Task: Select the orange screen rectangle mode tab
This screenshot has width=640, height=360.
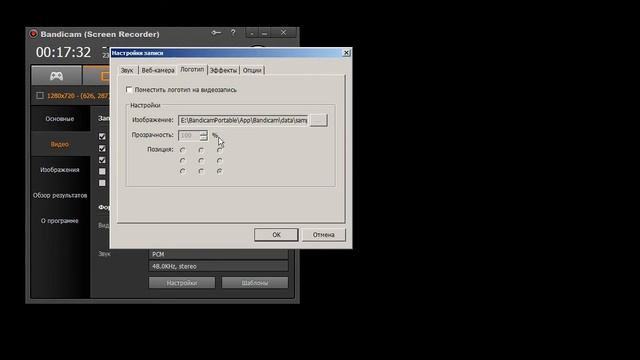Action: (x=97, y=76)
